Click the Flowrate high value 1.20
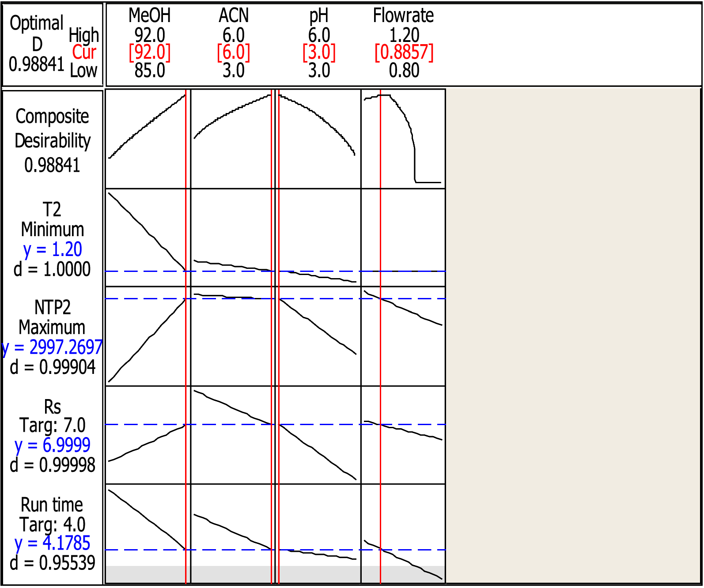The height and width of the screenshot is (588, 704). tap(404, 35)
